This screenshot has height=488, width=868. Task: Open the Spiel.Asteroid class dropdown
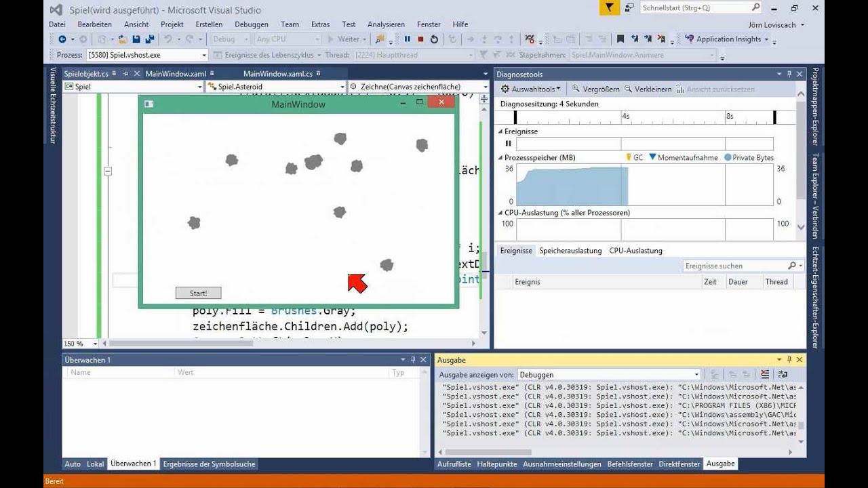click(x=276, y=87)
